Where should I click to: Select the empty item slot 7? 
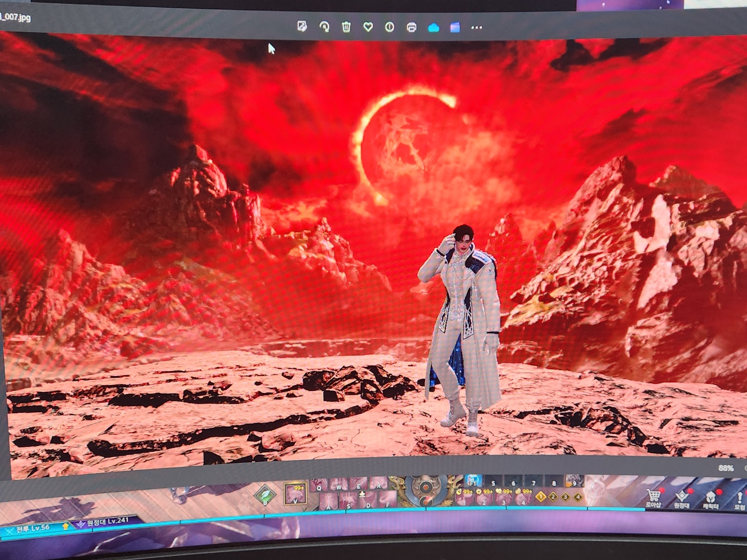click(x=534, y=482)
